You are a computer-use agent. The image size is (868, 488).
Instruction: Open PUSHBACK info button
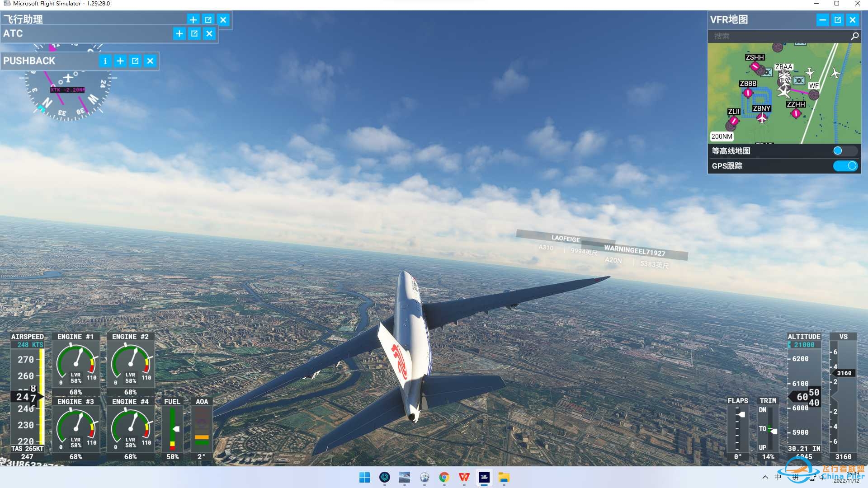pos(105,61)
